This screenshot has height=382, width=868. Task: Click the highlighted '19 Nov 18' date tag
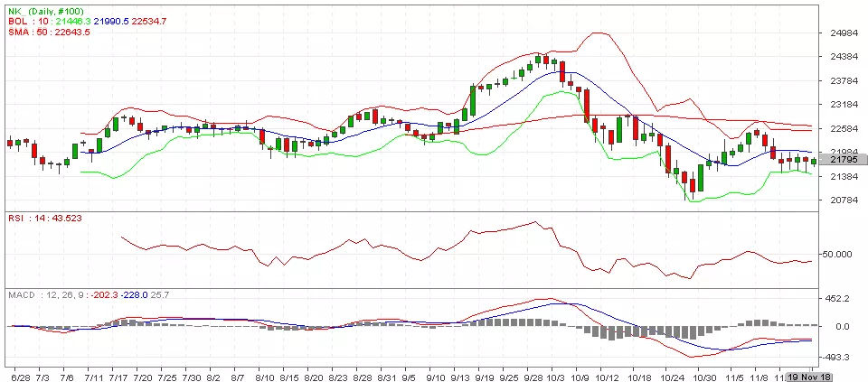(x=810, y=377)
